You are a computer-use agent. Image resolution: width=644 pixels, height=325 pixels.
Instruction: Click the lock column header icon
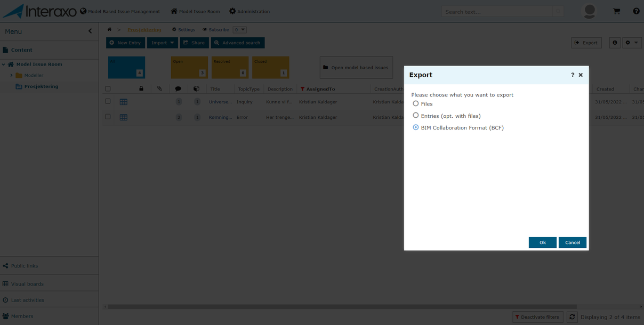click(x=141, y=89)
